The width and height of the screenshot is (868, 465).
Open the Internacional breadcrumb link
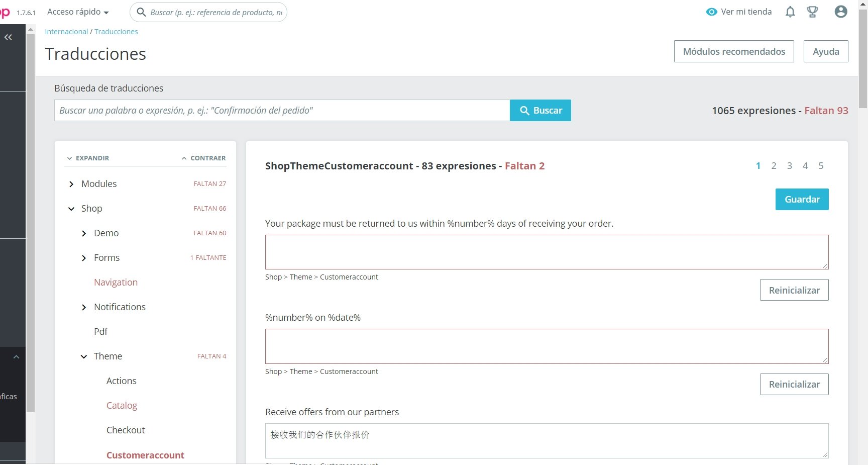[66, 32]
